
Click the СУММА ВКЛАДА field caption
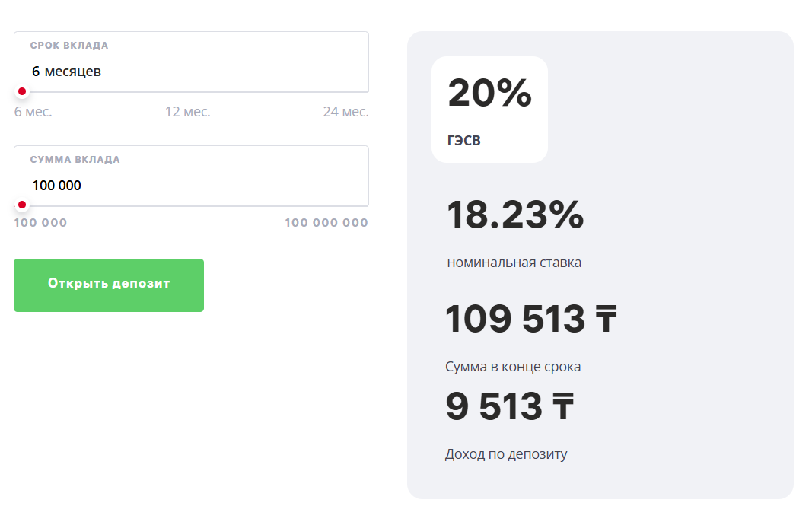[75, 160]
